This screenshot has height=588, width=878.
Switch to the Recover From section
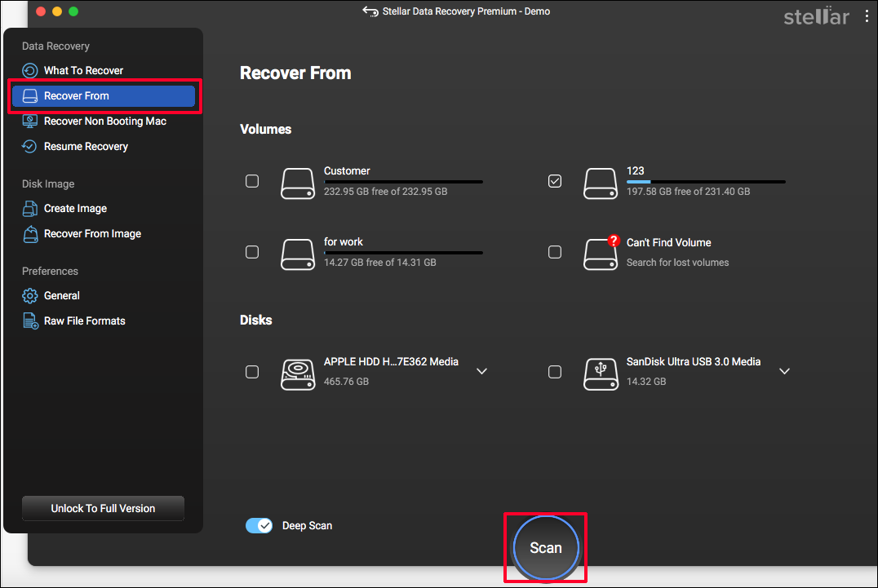[x=103, y=95]
